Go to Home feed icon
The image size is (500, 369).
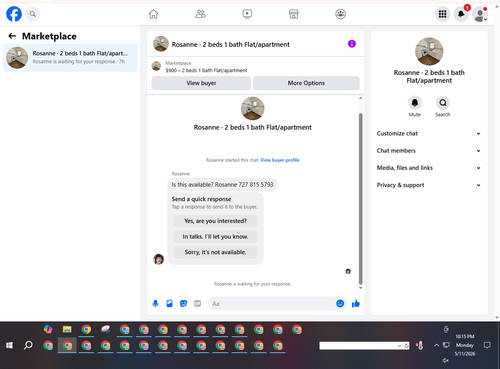pos(153,14)
